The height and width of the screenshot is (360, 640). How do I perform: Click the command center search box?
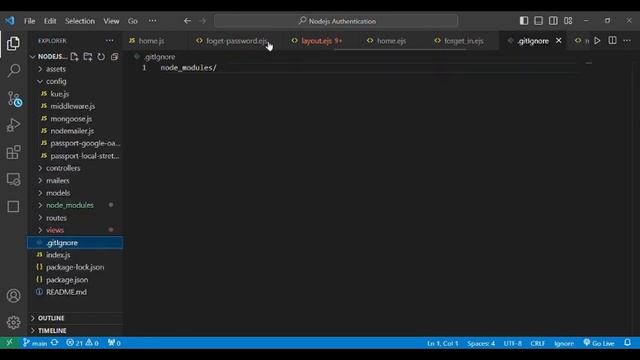(336, 21)
